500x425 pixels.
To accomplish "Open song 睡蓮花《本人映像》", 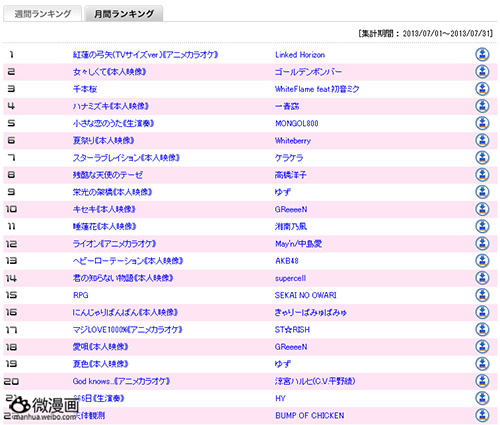I will 105,227.
